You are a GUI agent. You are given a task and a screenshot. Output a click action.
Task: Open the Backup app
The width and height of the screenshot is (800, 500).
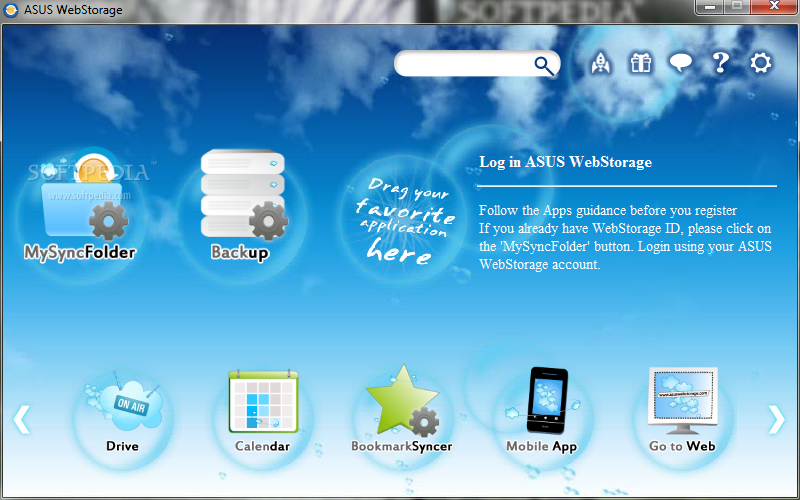coord(242,207)
